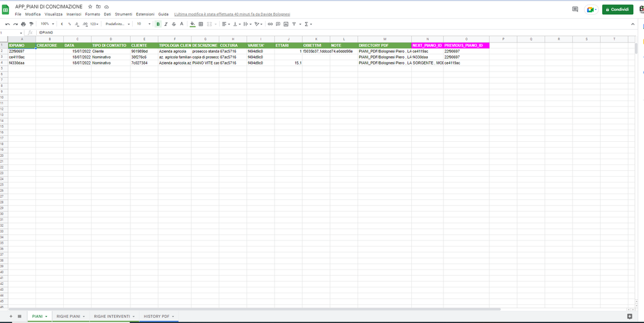
Task: Open the borders tool
Action: [x=201, y=24]
